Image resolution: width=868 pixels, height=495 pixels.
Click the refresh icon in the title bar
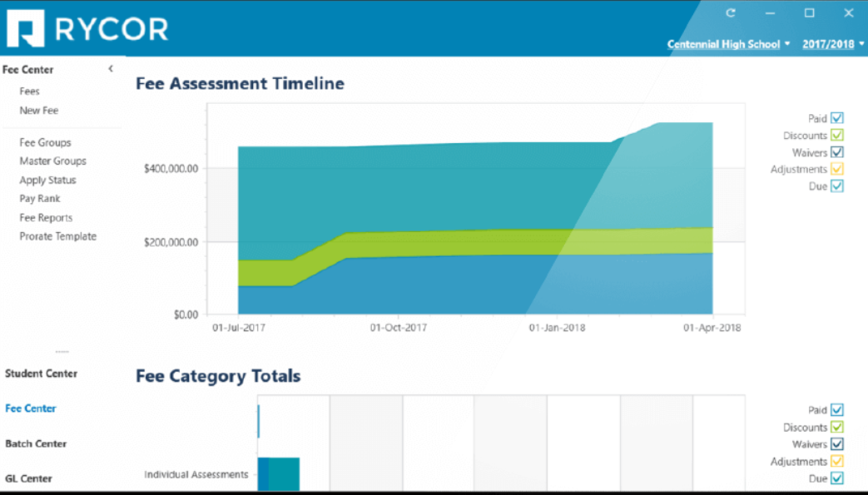pyautogui.click(x=731, y=12)
